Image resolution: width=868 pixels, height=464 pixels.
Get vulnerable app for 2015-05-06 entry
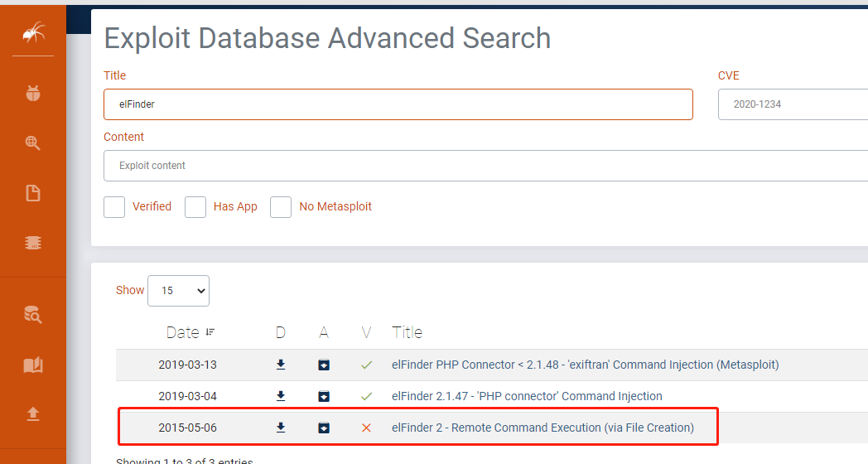point(324,428)
